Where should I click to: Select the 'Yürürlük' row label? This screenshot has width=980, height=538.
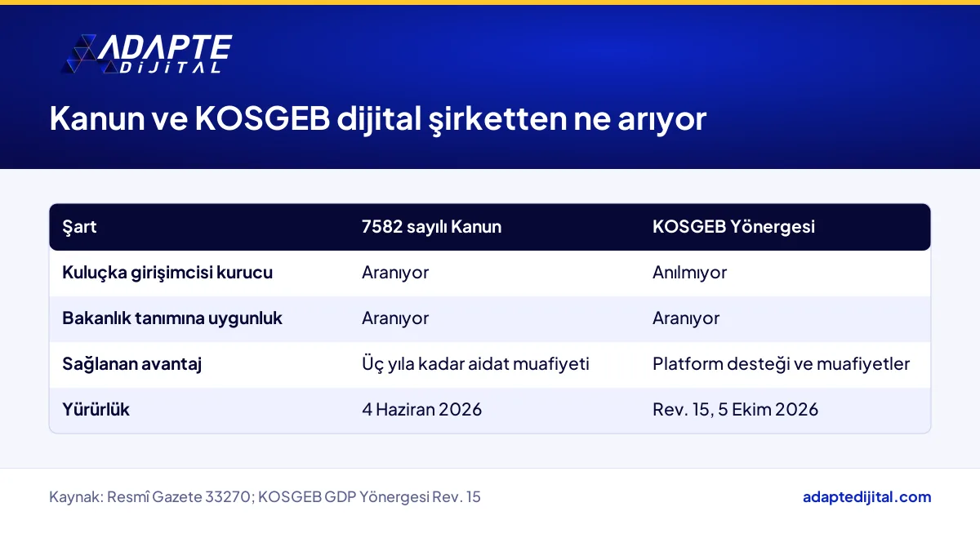pos(96,410)
